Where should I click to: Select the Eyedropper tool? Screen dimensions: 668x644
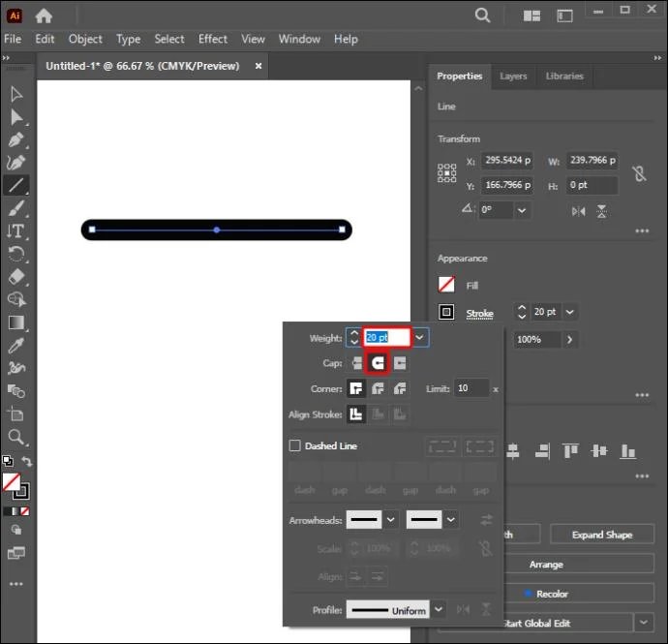[16, 346]
